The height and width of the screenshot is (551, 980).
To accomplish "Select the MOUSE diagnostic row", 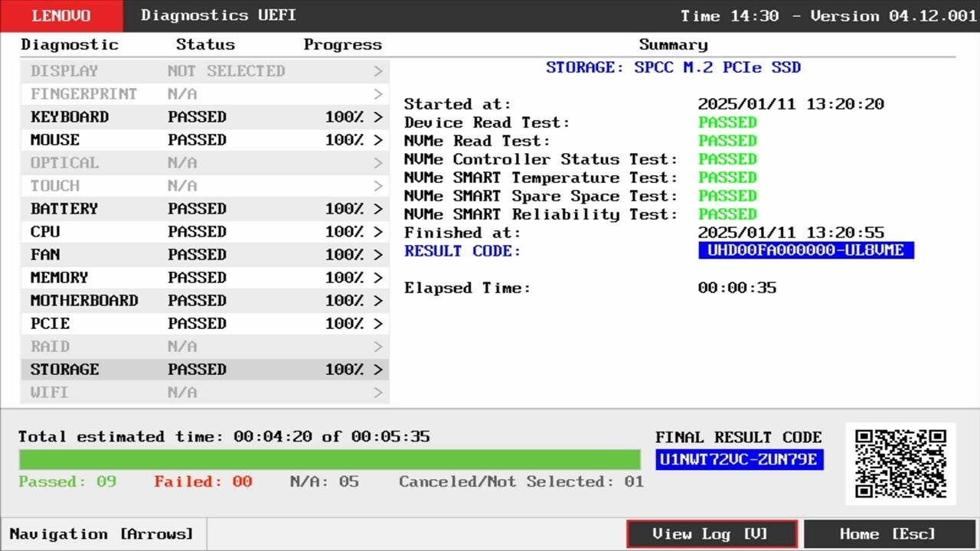I will click(205, 140).
